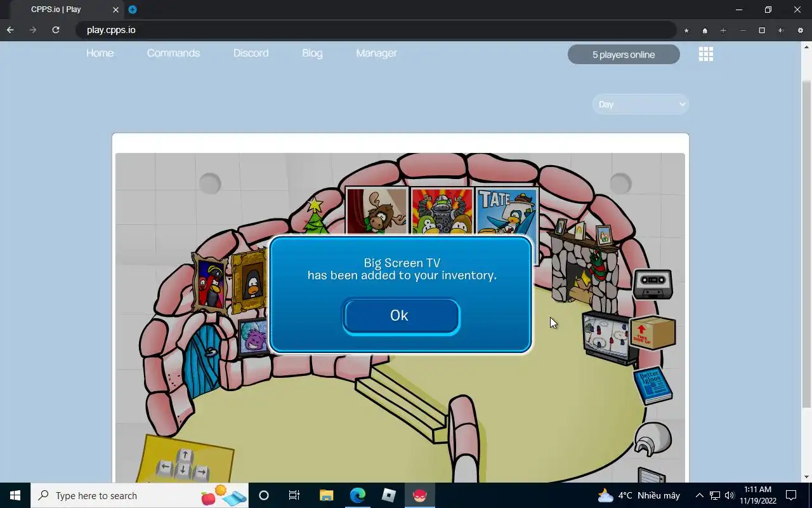Reload the current page
Image resolution: width=812 pixels, height=508 pixels.
coord(56,30)
